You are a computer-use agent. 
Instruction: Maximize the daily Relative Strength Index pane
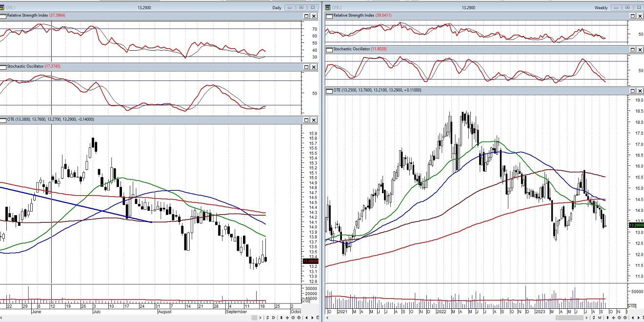(x=306, y=16)
